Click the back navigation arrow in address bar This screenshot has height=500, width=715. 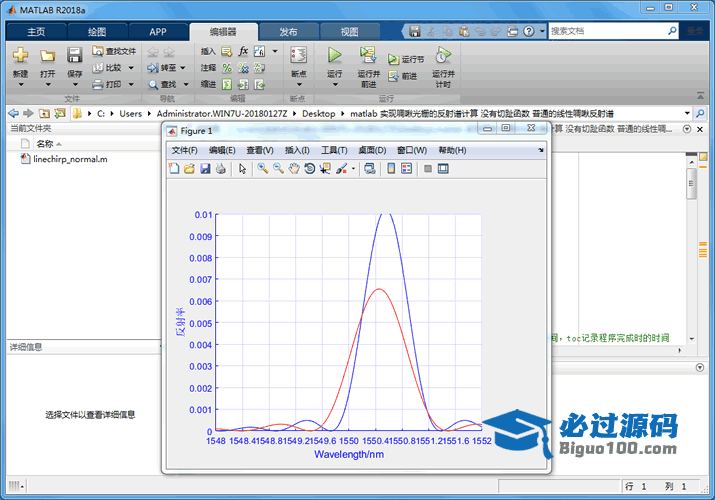point(13,113)
